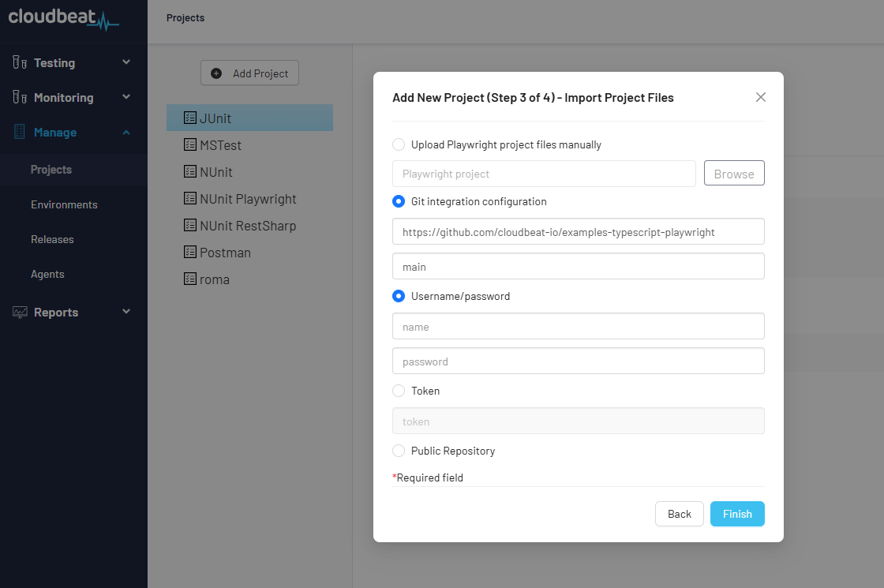Click the password input field
This screenshot has height=588, width=884.
579,361
